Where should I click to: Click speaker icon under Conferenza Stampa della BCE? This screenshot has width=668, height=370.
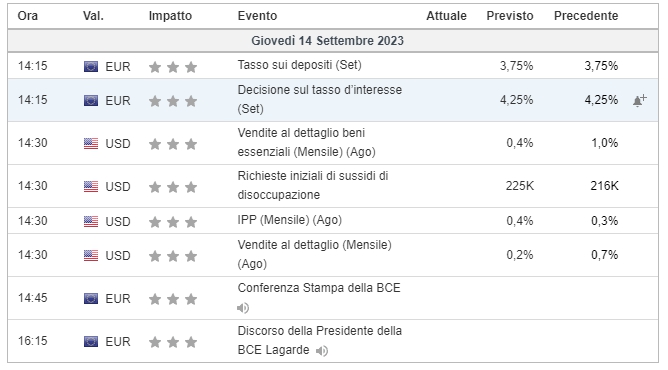click(243, 308)
